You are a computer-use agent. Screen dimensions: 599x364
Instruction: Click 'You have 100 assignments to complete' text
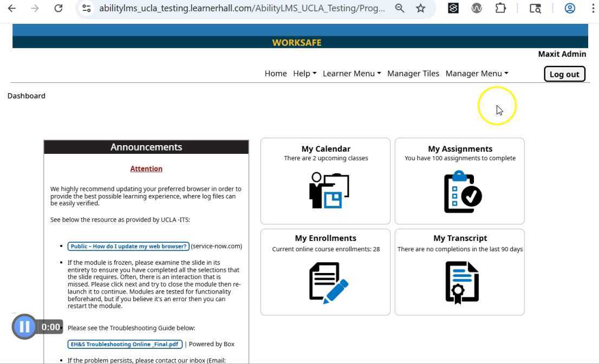pos(460,158)
